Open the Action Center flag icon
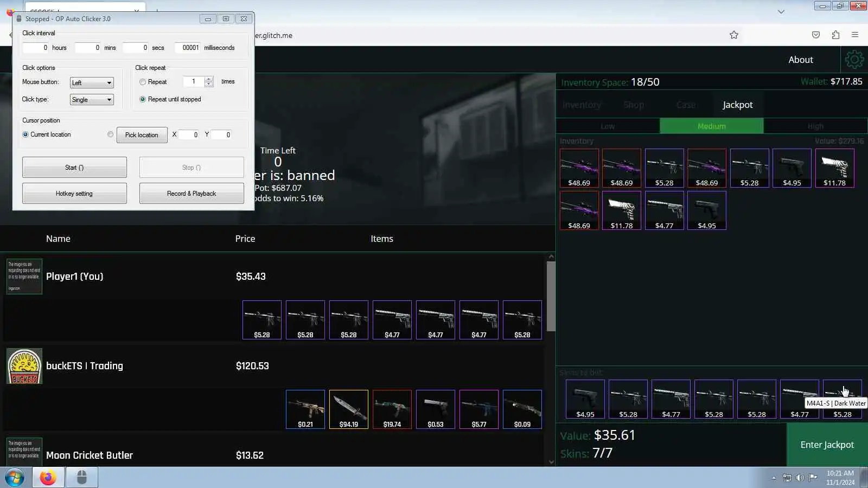This screenshot has height=488, width=868. click(x=813, y=478)
